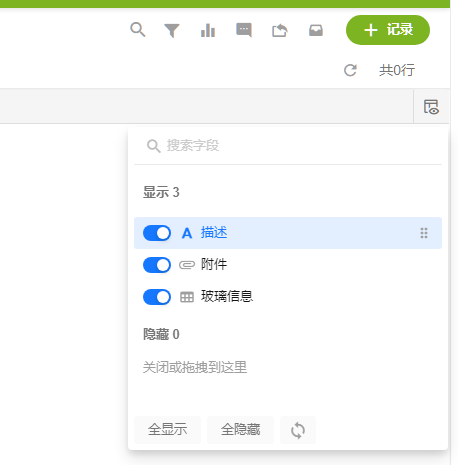Click the magnifier inside field search box
This screenshot has width=458, height=465.
[154, 146]
